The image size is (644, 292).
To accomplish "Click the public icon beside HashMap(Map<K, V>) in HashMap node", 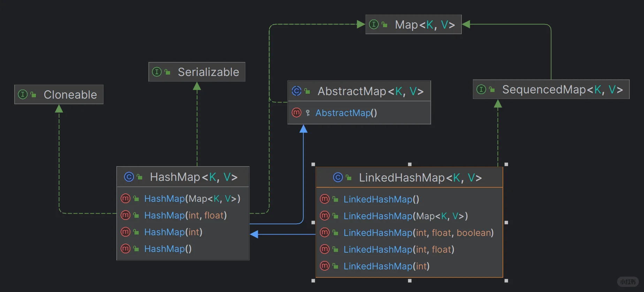I will pos(136,199).
